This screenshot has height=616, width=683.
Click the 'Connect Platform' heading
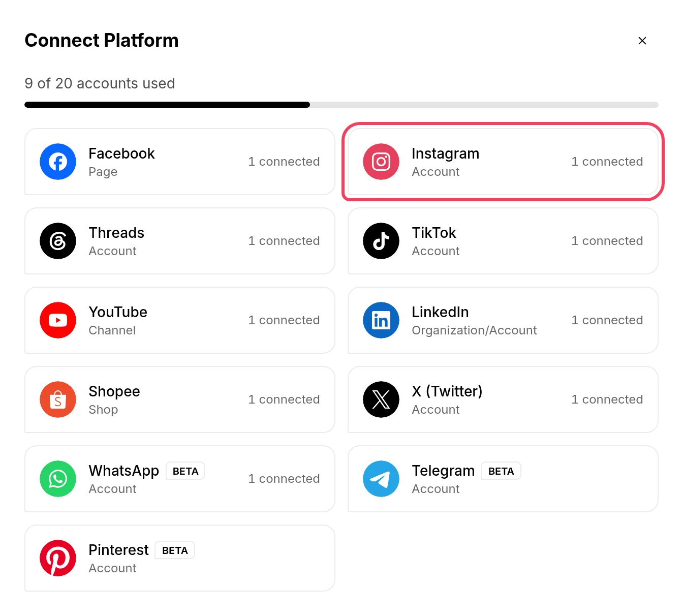pyautogui.click(x=102, y=41)
